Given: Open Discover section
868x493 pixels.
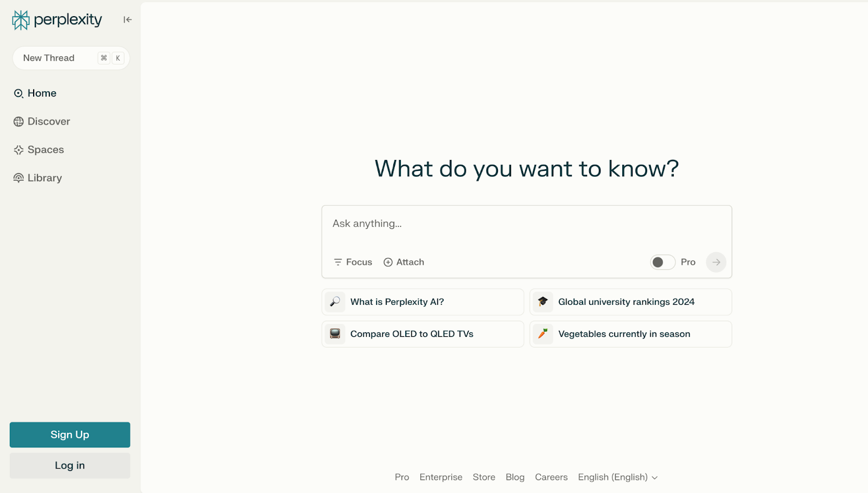Looking at the screenshot, I should click(42, 121).
